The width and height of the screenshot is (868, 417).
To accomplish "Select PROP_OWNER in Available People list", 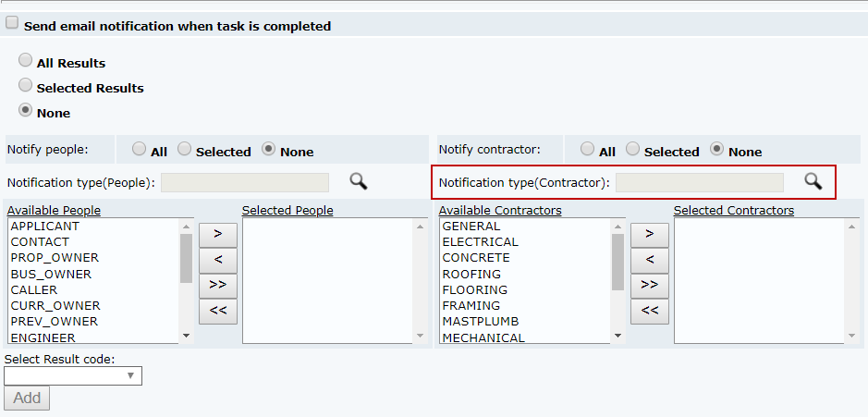I will [x=55, y=258].
